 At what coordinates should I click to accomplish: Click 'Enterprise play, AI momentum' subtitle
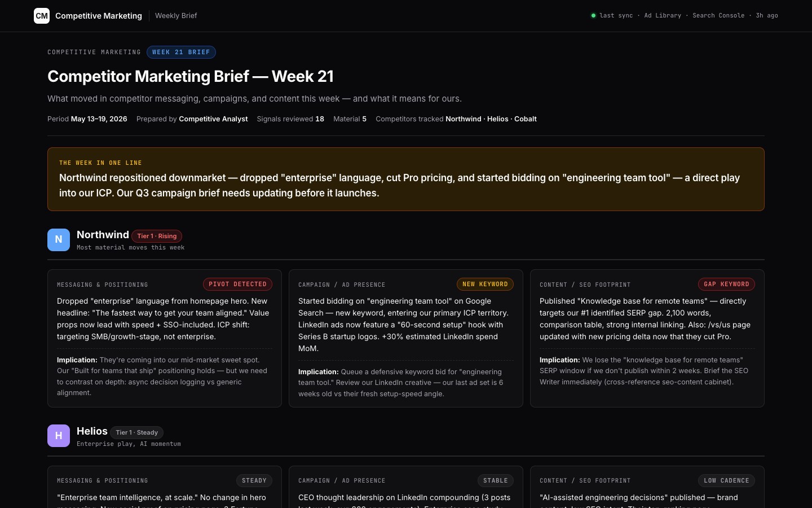[129, 444]
